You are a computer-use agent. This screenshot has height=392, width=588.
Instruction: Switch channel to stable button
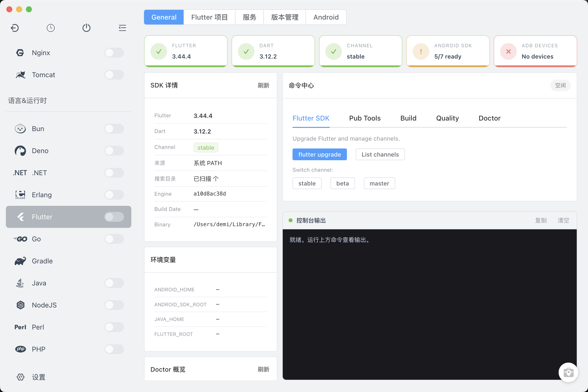coord(307,184)
